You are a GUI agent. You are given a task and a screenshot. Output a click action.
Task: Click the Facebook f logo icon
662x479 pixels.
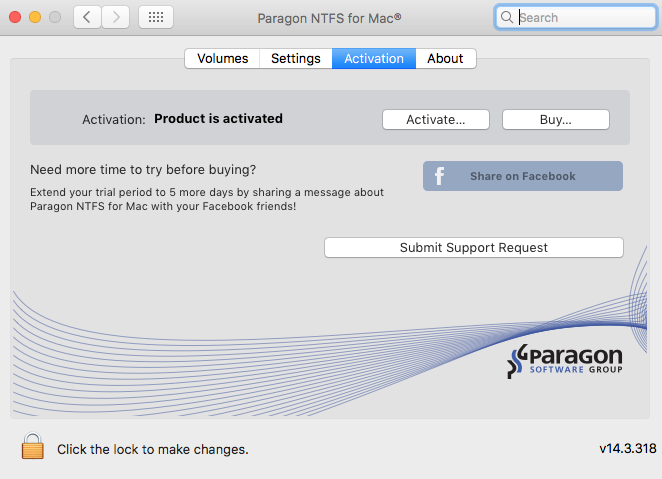[440, 176]
